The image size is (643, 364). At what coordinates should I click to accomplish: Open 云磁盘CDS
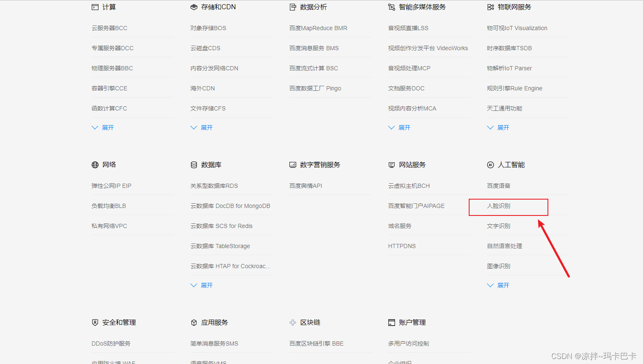pos(205,48)
